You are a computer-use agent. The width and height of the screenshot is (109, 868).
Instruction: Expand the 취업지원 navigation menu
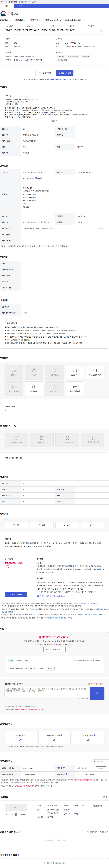[20, 21]
